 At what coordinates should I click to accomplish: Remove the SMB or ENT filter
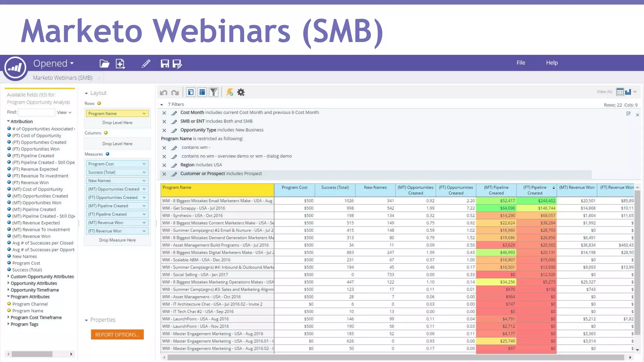coord(164,122)
